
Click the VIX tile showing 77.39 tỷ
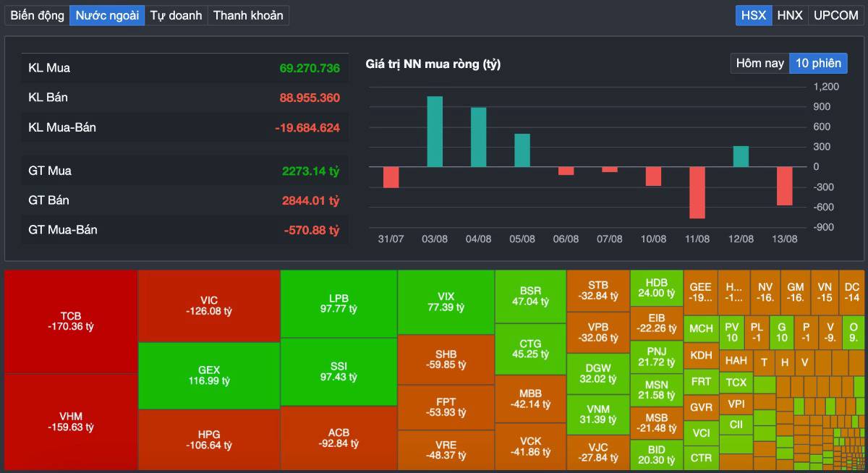(x=446, y=302)
